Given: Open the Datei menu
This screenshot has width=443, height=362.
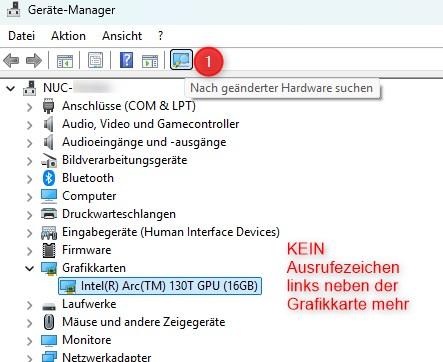Looking at the screenshot, I should pos(21,36).
